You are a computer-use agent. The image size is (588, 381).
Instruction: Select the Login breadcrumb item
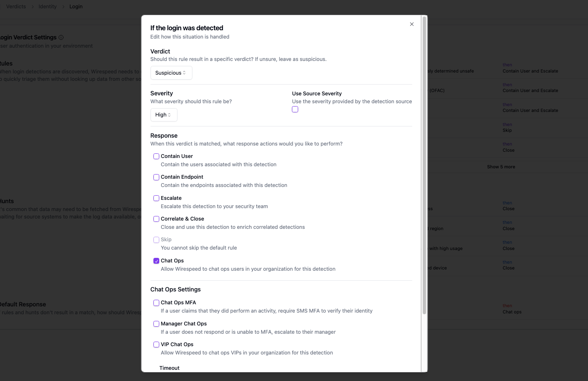(x=76, y=7)
